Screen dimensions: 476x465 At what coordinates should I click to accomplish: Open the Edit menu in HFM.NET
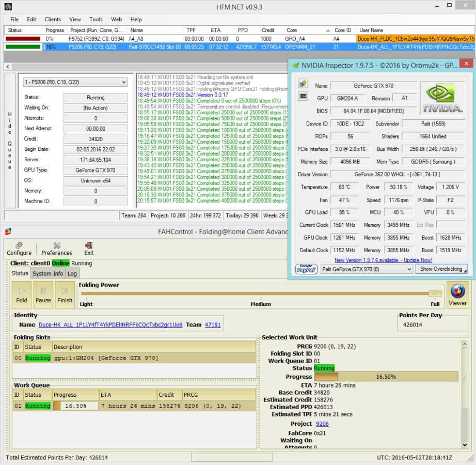31,20
